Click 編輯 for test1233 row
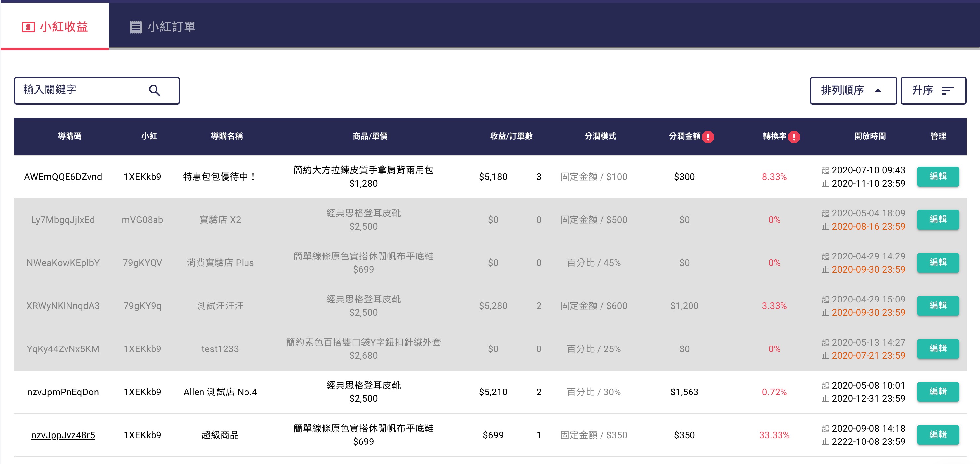980x464 pixels. coord(938,348)
